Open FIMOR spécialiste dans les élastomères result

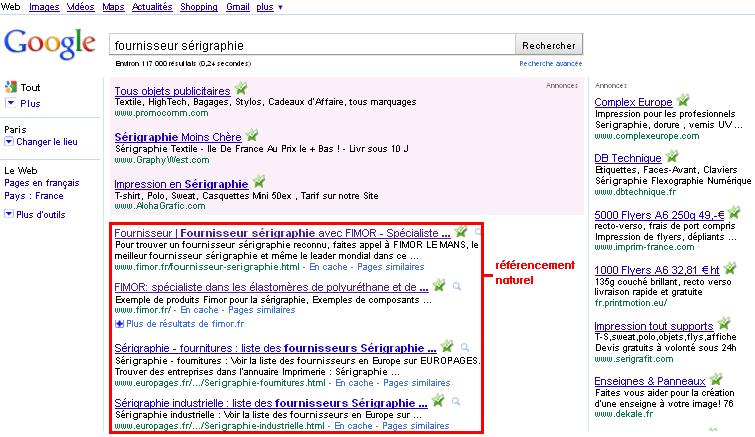[271, 287]
